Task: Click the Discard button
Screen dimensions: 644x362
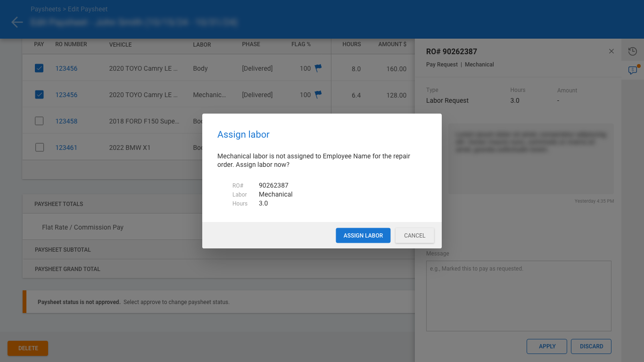Action: coord(591,346)
